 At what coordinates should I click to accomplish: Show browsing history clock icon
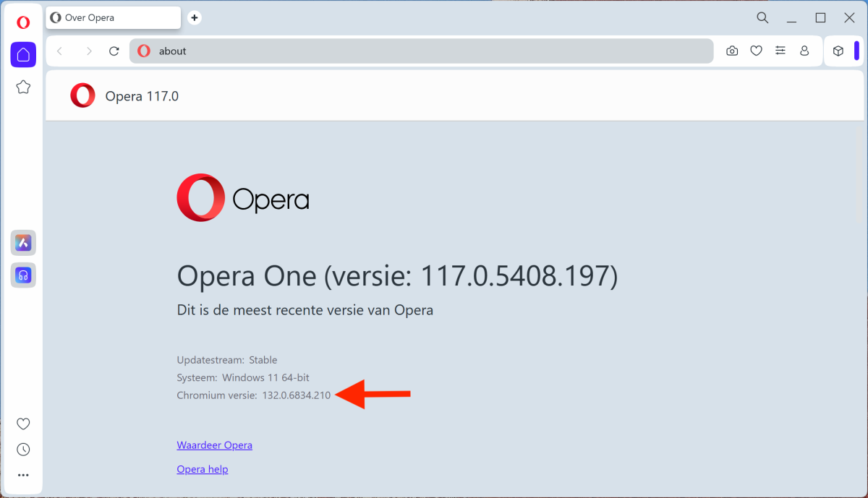[x=23, y=450]
